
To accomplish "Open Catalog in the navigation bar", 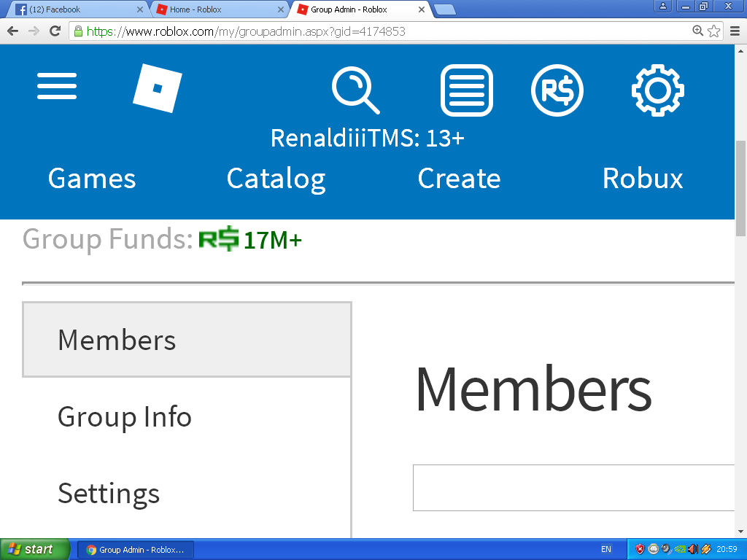I will point(276,179).
